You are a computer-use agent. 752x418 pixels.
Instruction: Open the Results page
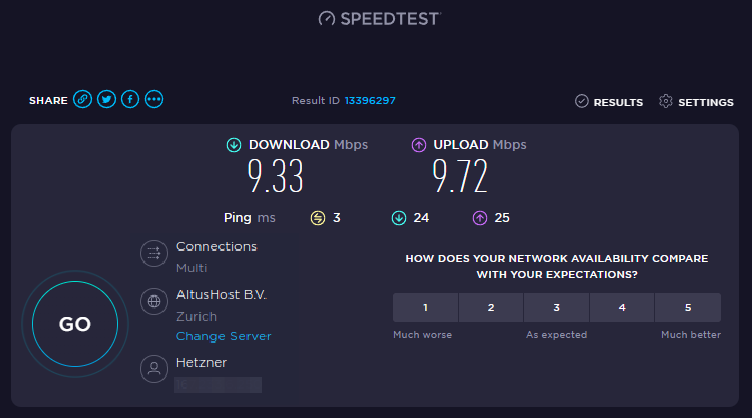coord(609,102)
